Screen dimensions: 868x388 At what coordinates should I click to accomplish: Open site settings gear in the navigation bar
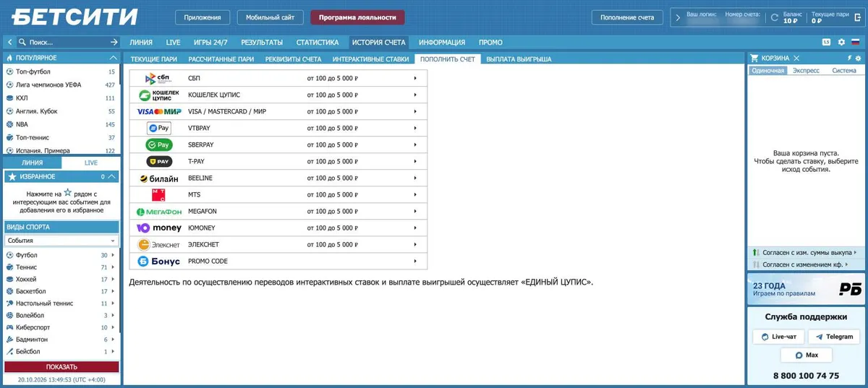tap(841, 43)
